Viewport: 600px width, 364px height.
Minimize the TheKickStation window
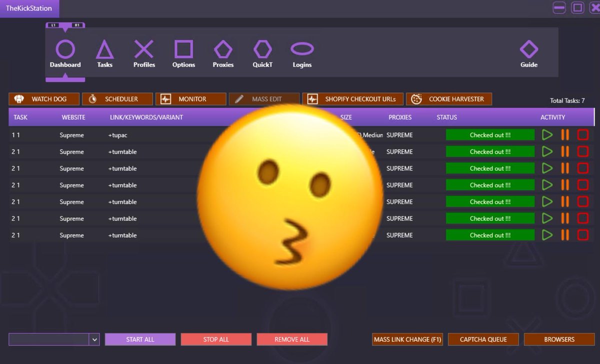559,7
